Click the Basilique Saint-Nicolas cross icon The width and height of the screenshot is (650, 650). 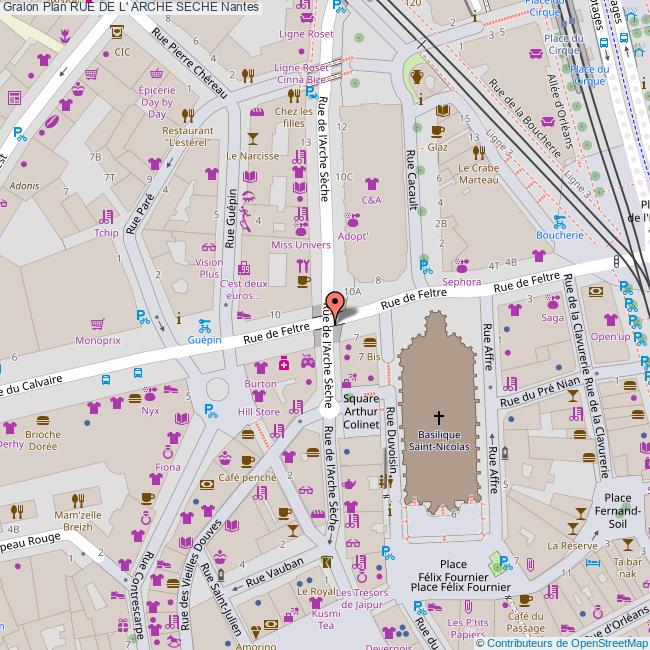tap(438, 416)
